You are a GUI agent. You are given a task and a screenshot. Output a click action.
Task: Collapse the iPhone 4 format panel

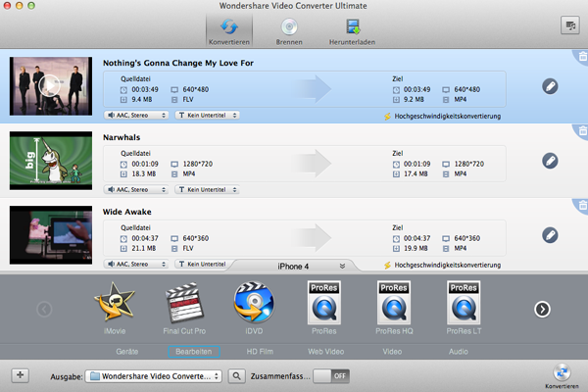tap(342, 266)
